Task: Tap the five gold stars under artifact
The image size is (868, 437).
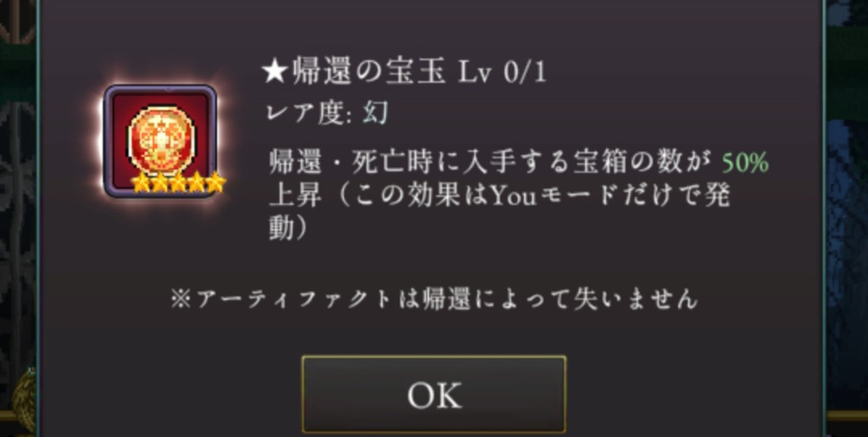Action: [178, 183]
